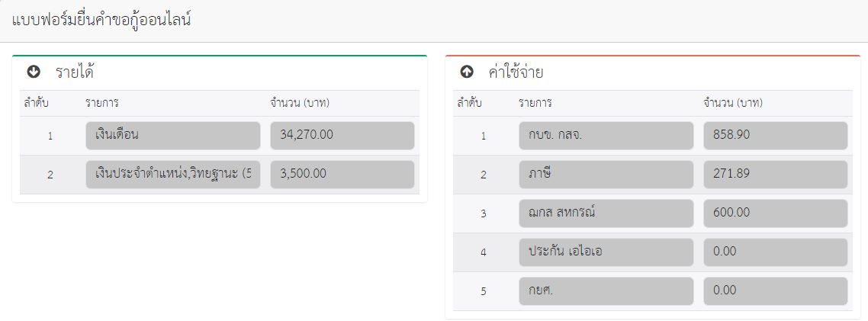Click the แบบฟอร์มยื่นคำขอกู้ออนไลน์ page title
This screenshot has height=321, width=868.
click(101, 21)
